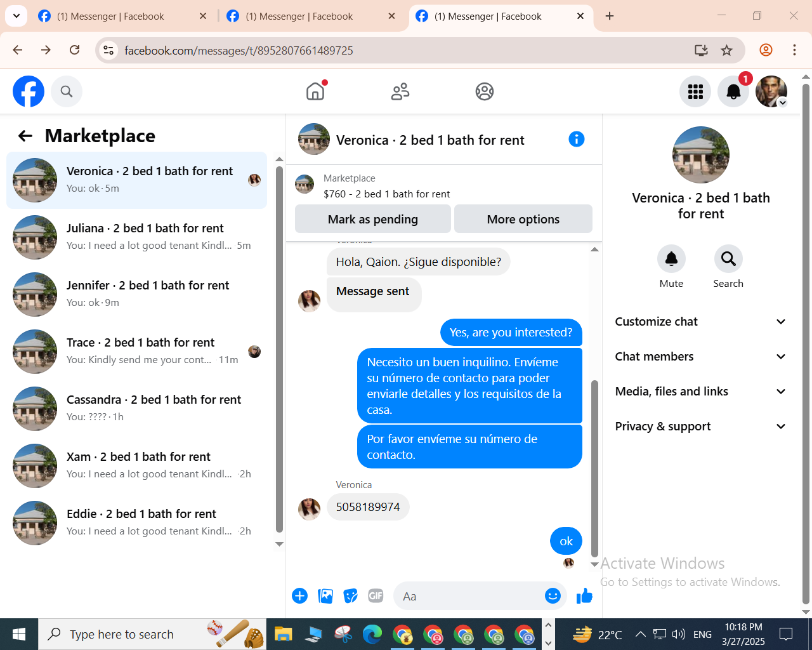Open the $760 Marketplace listing link

point(386,194)
